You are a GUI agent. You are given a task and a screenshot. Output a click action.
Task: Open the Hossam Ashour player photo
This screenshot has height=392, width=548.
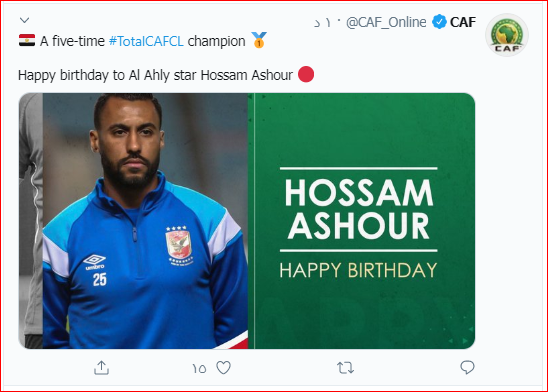click(x=134, y=221)
